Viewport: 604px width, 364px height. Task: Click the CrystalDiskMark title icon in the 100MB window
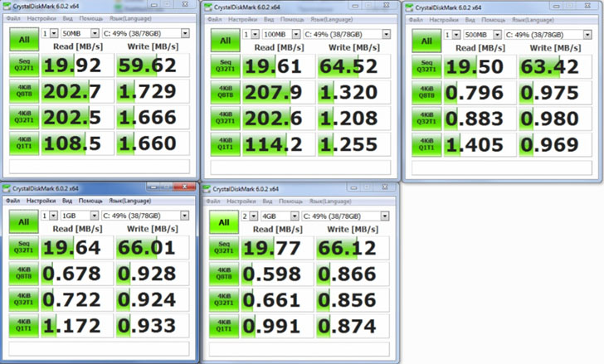pos(208,7)
